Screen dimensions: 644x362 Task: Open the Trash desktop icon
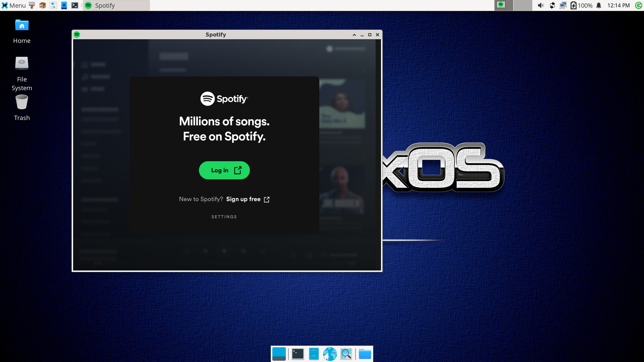tap(22, 108)
